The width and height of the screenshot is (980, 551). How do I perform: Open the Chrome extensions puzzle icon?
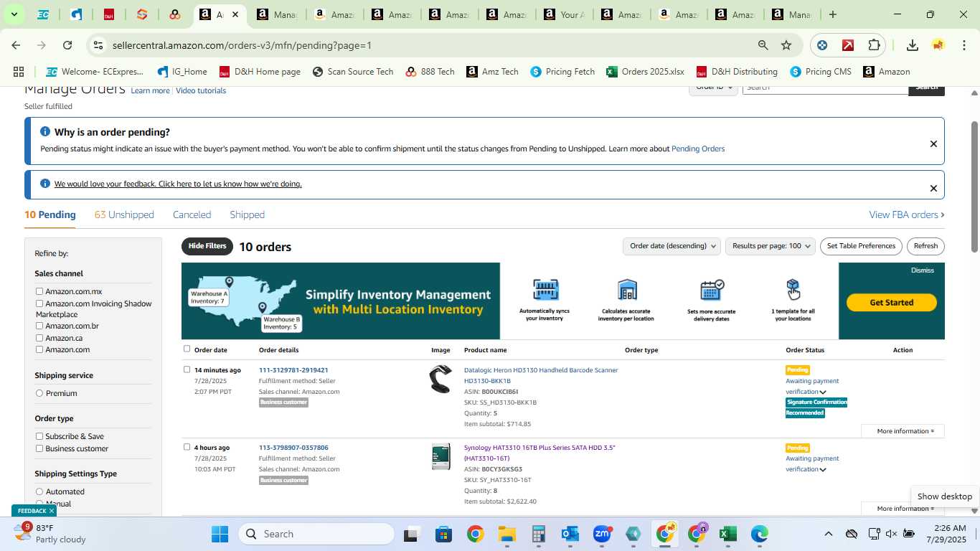[x=874, y=45]
